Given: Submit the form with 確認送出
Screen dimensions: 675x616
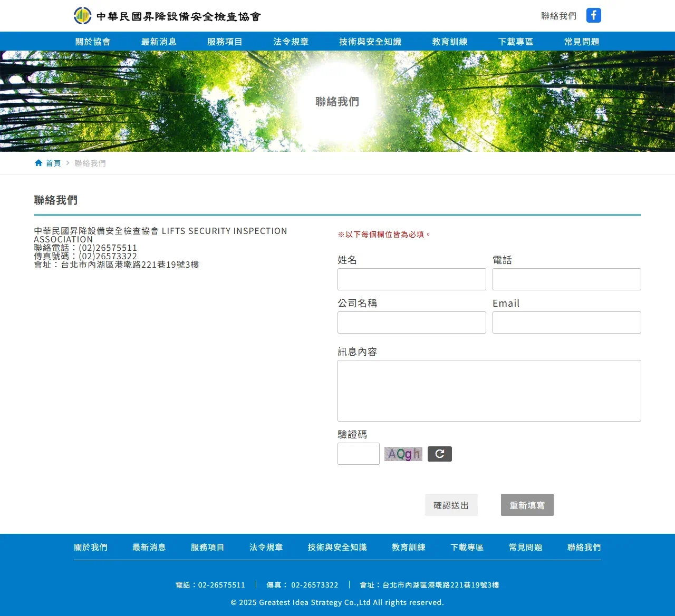Looking at the screenshot, I should click(451, 504).
